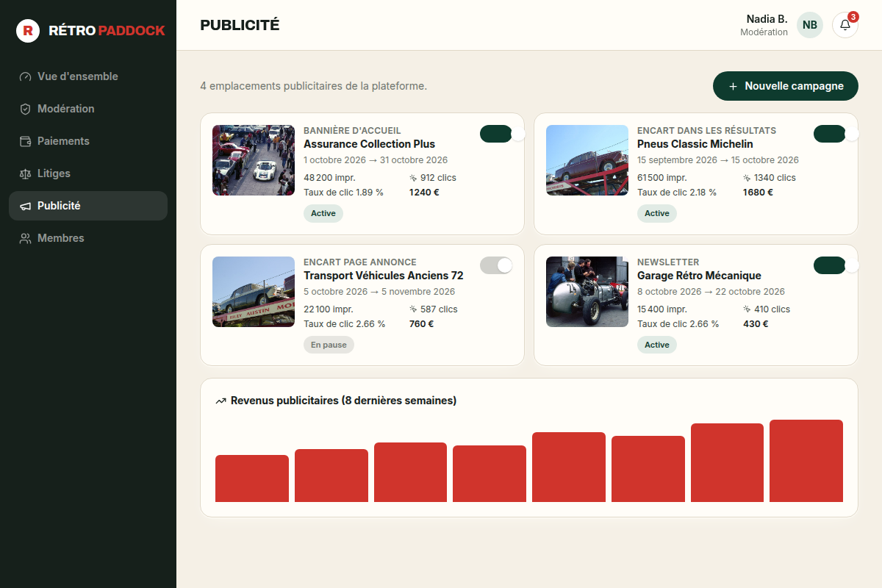Click the Nadia B. profile name
The width and height of the screenshot is (882, 588).
pyautogui.click(x=767, y=19)
